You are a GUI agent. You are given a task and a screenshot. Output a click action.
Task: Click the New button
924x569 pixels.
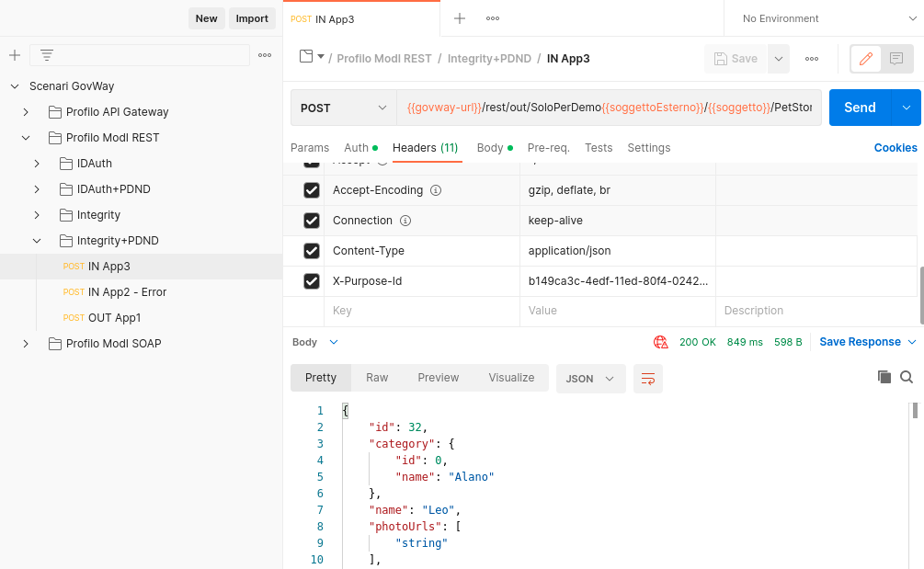tap(206, 18)
